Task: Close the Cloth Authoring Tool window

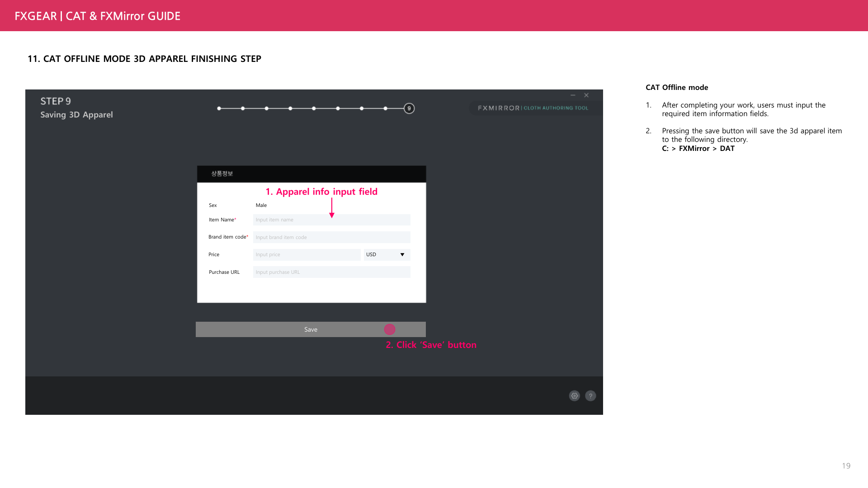Action: coord(586,95)
